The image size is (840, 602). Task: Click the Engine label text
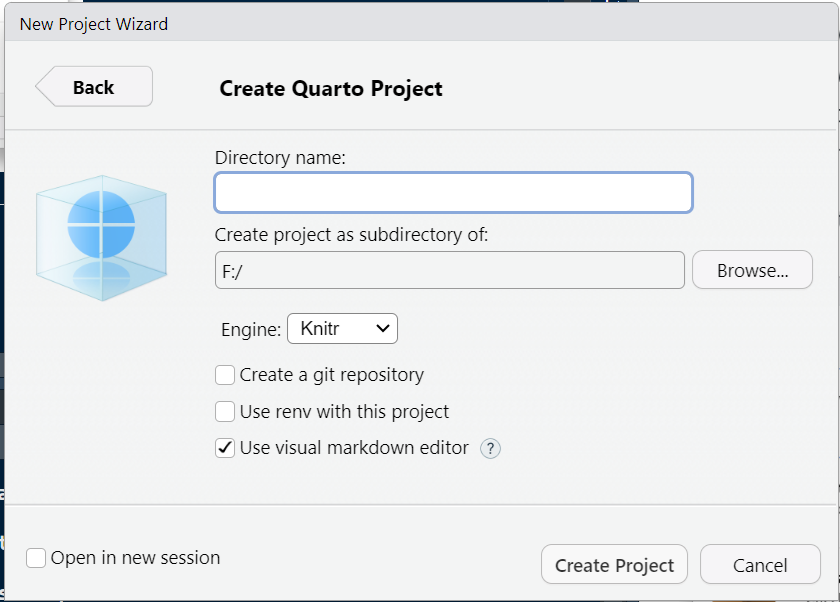[x=251, y=329]
